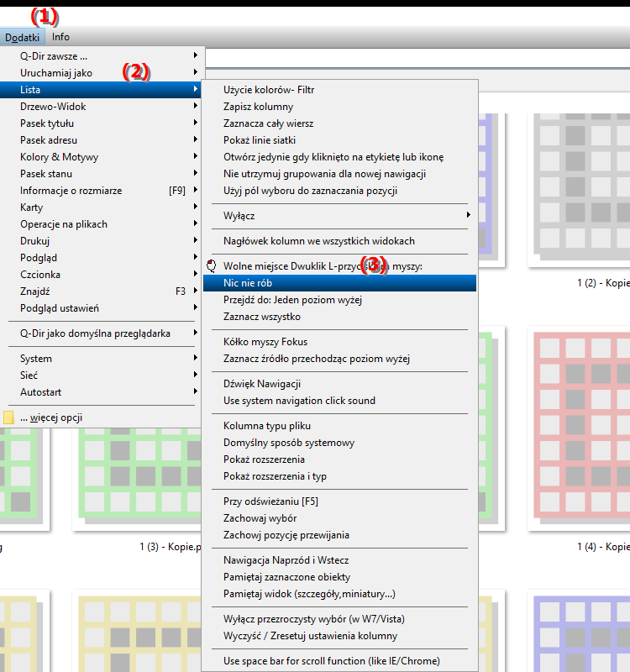Open the Autostart submenu
Screen dimensions: 630x672
click(101, 392)
